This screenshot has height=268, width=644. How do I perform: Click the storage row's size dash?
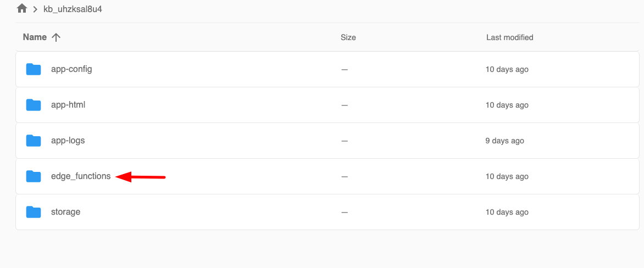345,212
